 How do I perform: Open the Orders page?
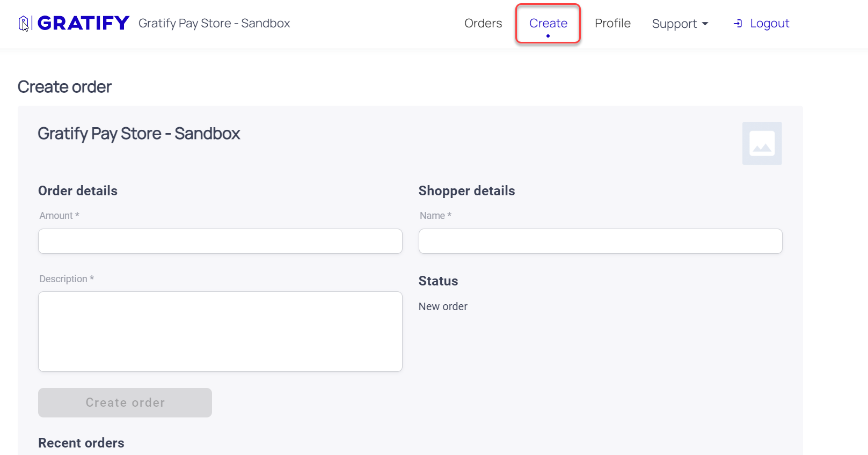(x=483, y=23)
